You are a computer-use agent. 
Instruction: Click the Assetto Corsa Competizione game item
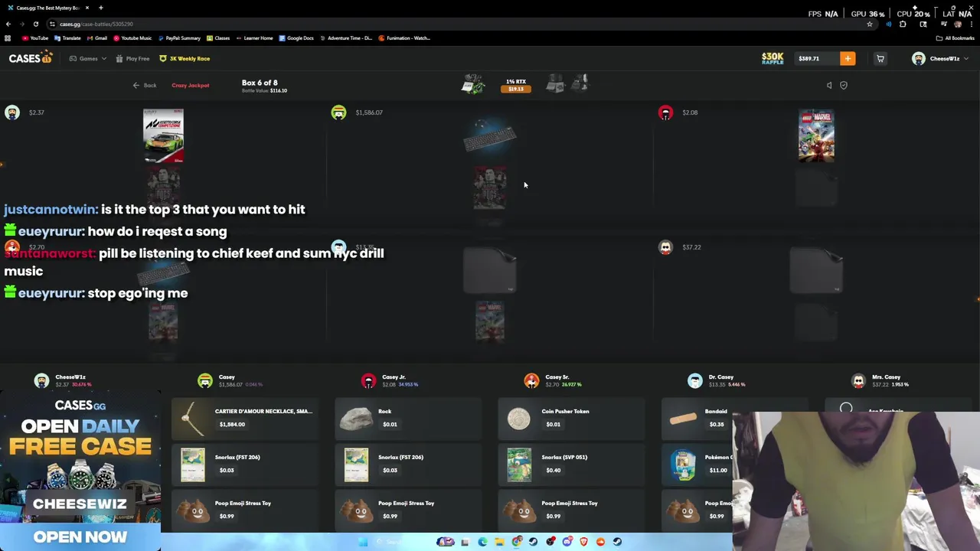coord(163,135)
